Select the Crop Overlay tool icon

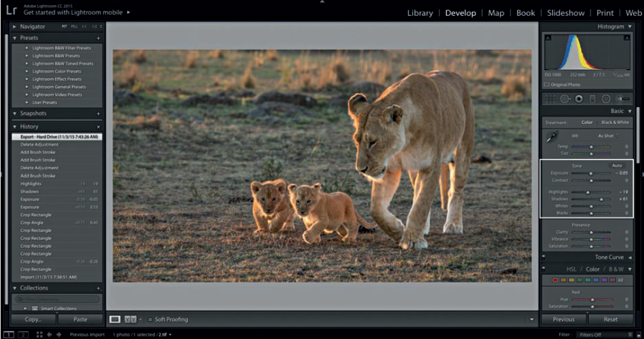point(551,99)
